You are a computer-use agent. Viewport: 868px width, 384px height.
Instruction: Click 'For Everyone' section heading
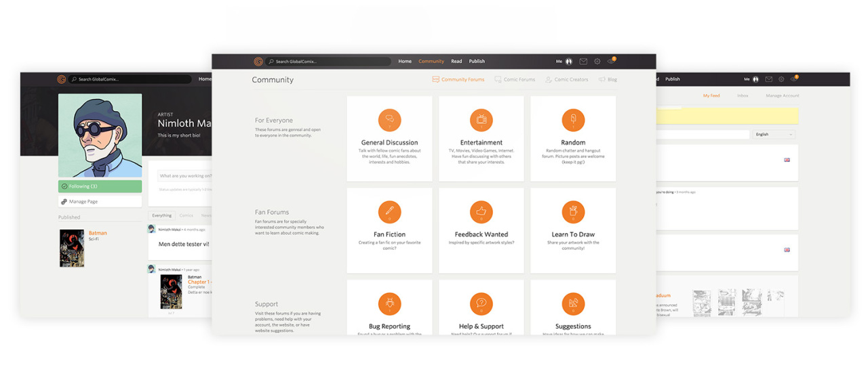pos(274,121)
